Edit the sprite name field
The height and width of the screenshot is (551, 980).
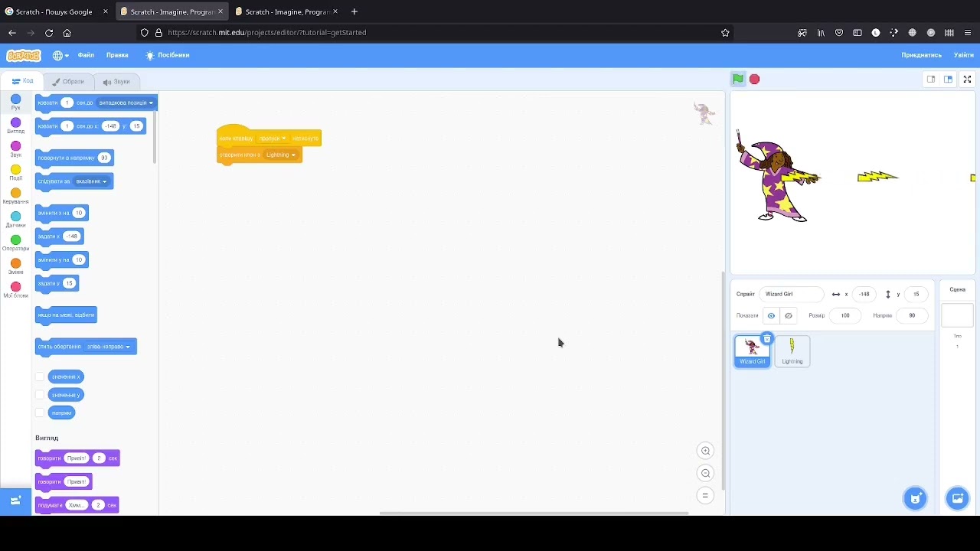pos(792,294)
